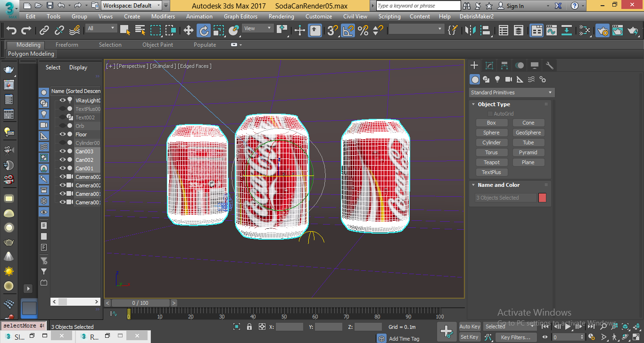This screenshot has width=644, height=343.
Task: Enable Auto Key animation mode
Action: pyautogui.click(x=470, y=326)
